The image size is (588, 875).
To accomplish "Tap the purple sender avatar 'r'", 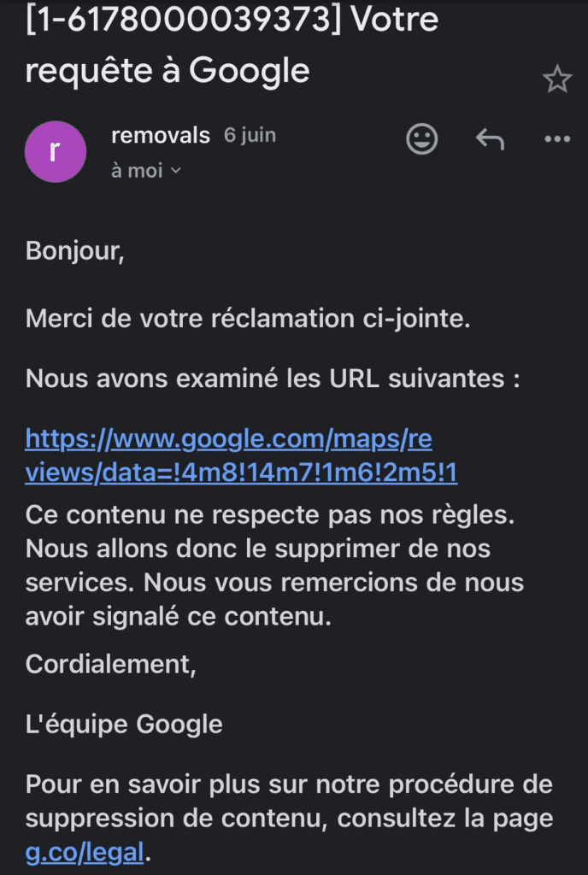I will (x=56, y=151).
